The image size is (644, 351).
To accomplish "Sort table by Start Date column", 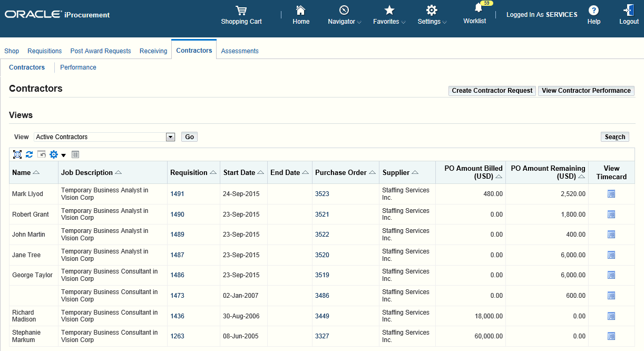I will 239,172.
